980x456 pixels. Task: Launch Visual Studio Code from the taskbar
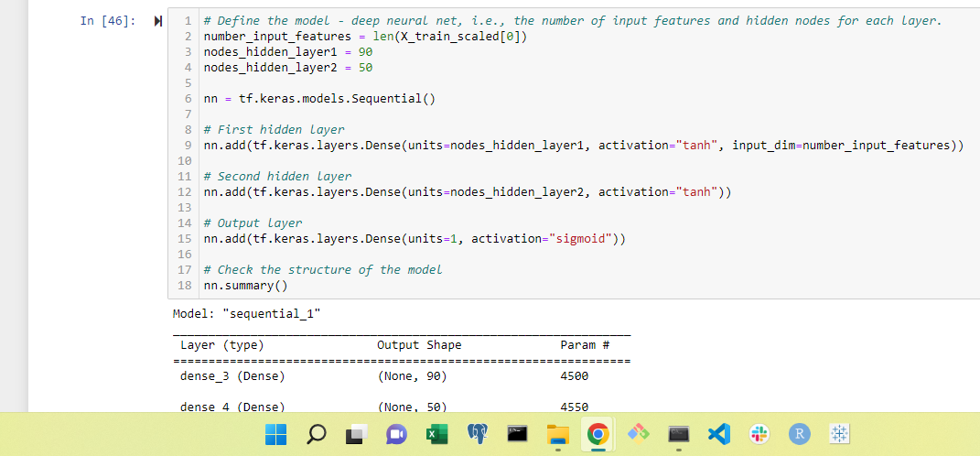[x=718, y=433]
